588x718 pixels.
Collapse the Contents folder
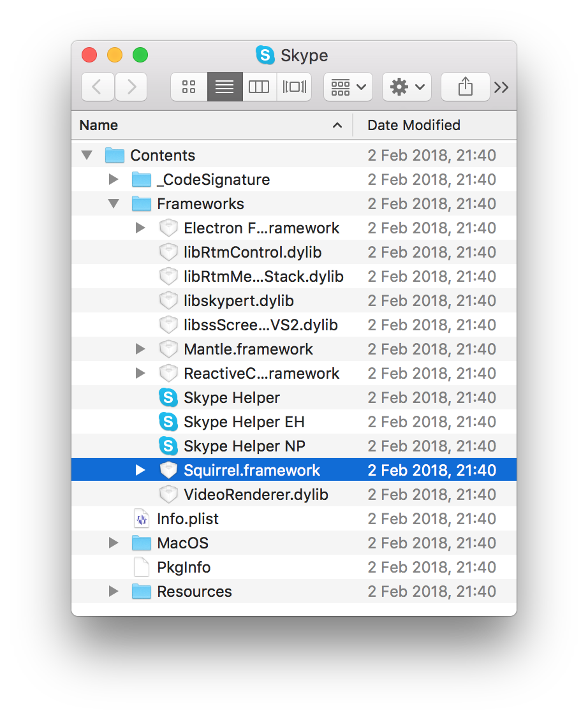click(x=87, y=156)
